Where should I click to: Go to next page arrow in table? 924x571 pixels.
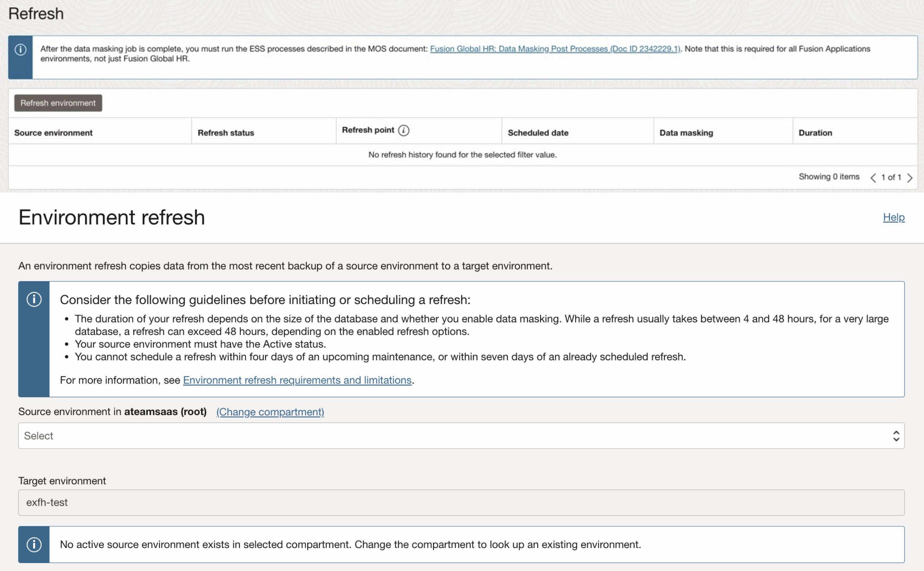pyautogui.click(x=910, y=178)
